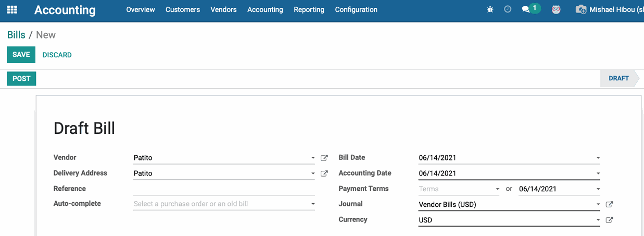
Task: Open the Accounting Date picker dropdown
Action: click(x=598, y=173)
